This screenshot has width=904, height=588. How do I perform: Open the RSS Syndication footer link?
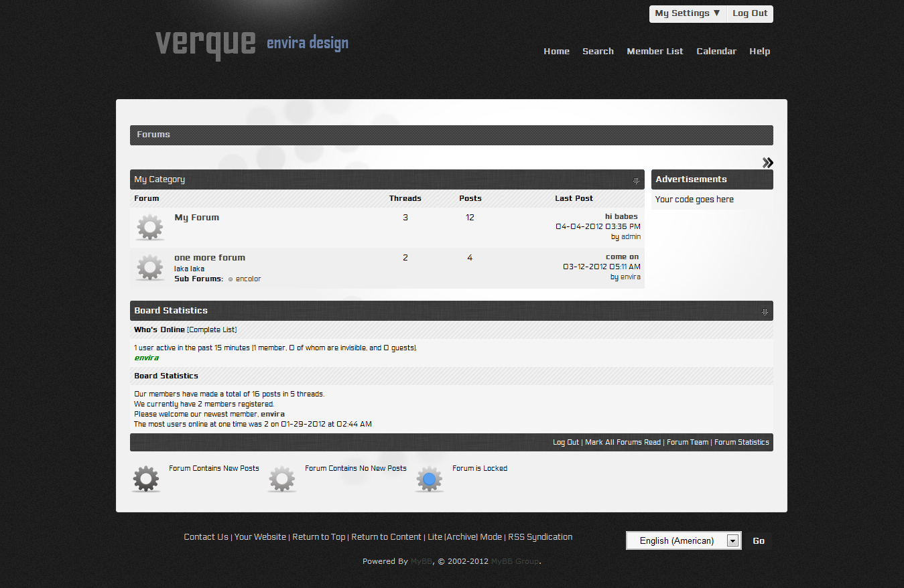[540, 536]
